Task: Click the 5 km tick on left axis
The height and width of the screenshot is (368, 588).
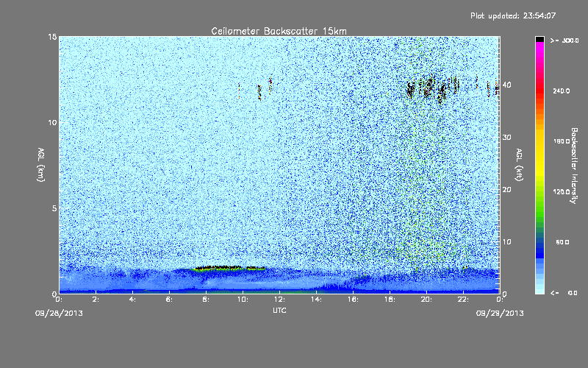Action: (x=54, y=208)
